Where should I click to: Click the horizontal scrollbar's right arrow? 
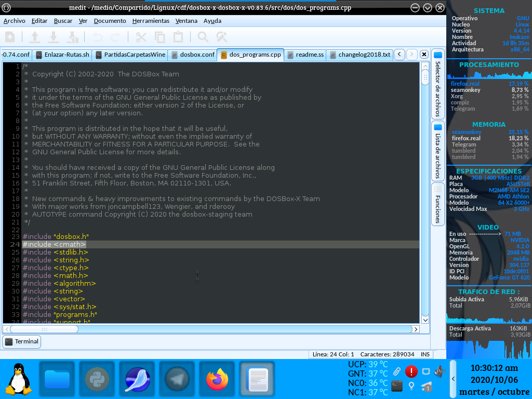[x=415, y=329]
